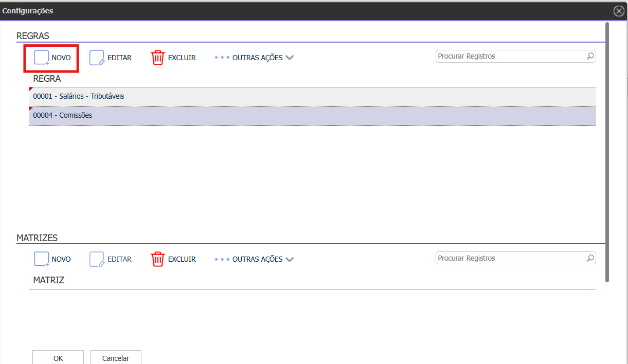Select the row 00004 - Comissões

pos(63,115)
